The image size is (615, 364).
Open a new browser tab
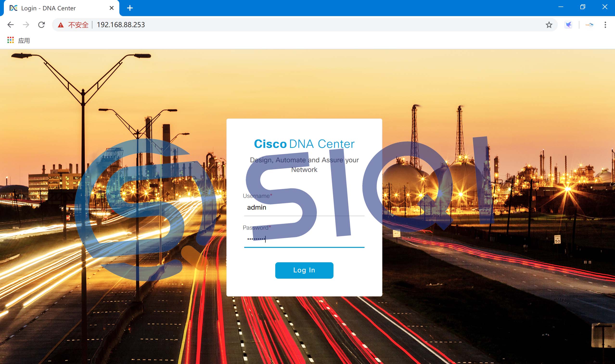coord(130,8)
